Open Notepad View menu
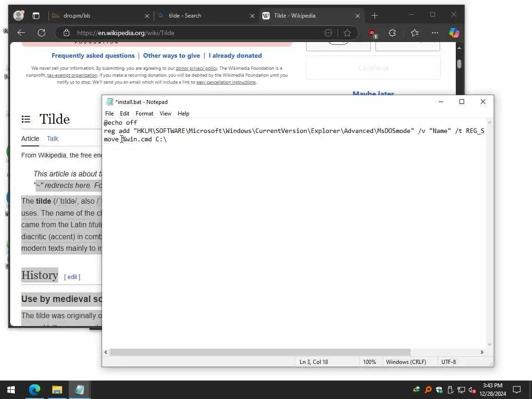The width and height of the screenshot is (532, 399). pyautogui.click(x=166, y=113)
